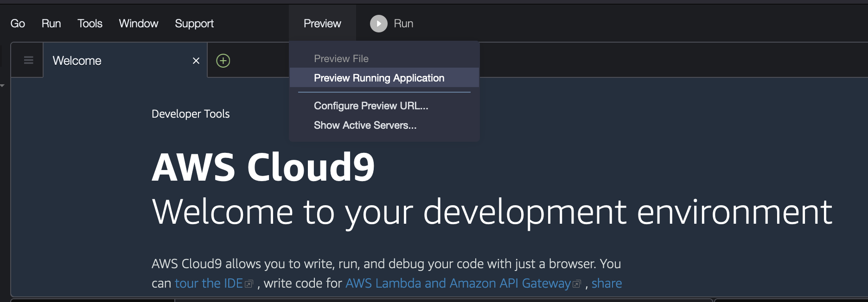Open the tab list hamburger icon
The image size is (868, 302).
tap(28, 60)
